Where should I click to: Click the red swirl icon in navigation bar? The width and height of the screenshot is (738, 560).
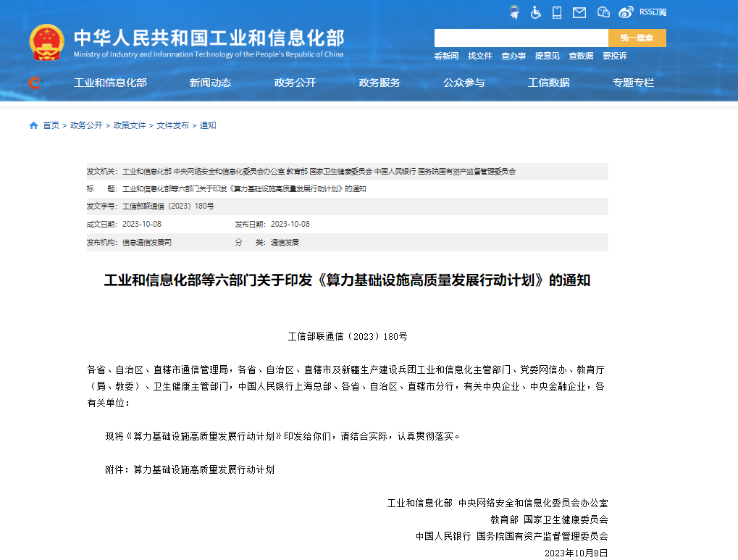pyautogui.click(x=34, y=83)
